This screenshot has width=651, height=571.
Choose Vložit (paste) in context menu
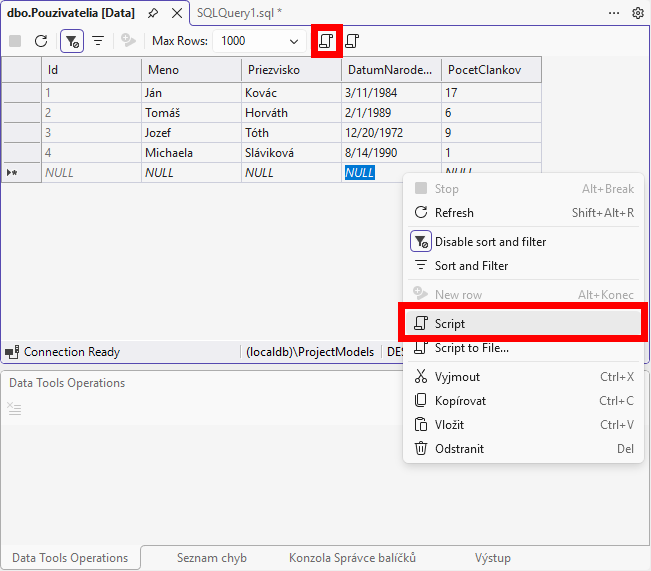523,425
